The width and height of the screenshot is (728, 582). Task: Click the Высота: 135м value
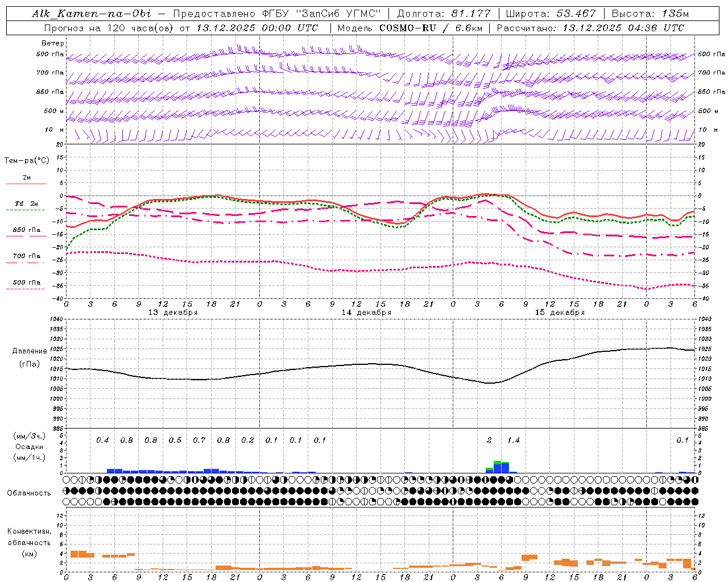[650, 14]
